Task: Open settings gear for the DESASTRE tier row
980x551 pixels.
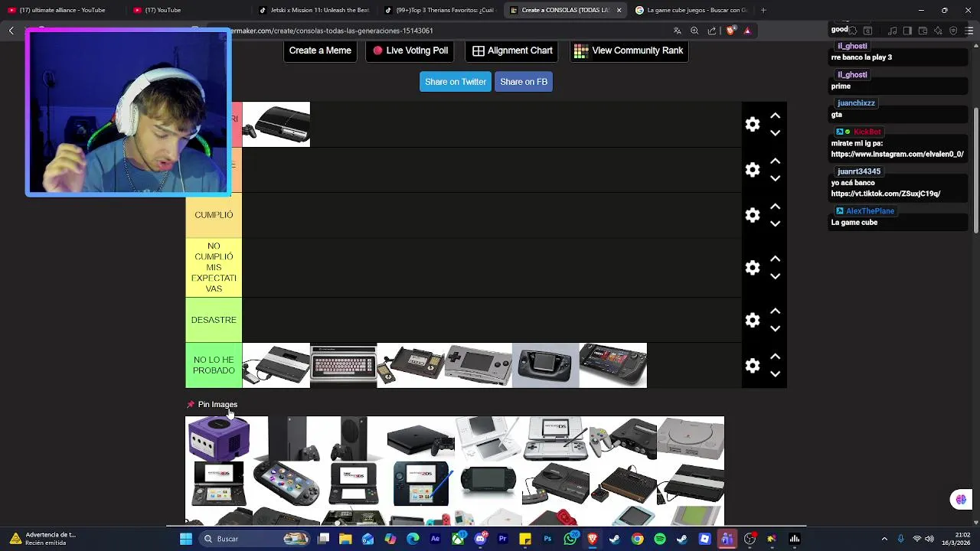Action: (x=753, y=321)
